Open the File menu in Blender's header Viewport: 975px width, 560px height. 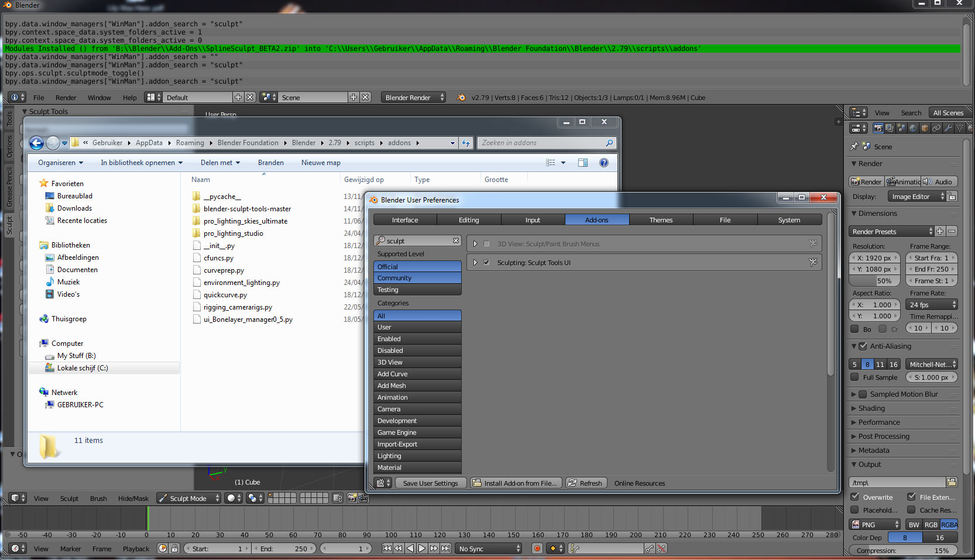(39, 98)
